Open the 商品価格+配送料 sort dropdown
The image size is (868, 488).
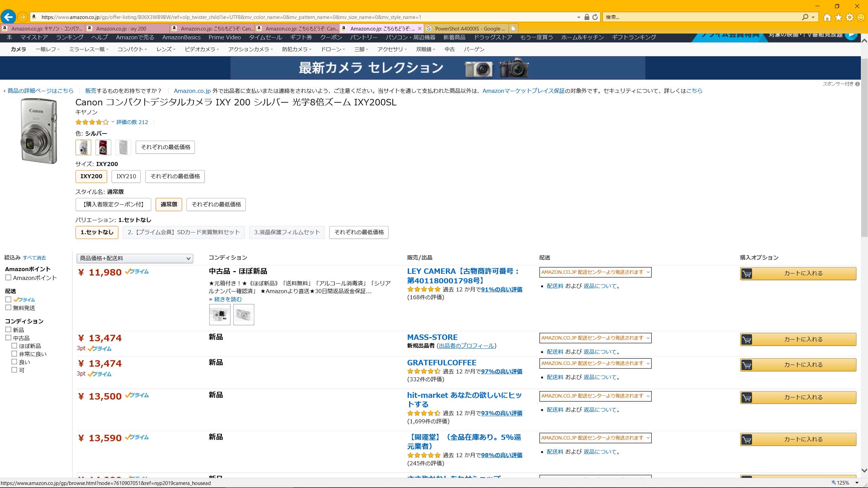pos(135,259)
